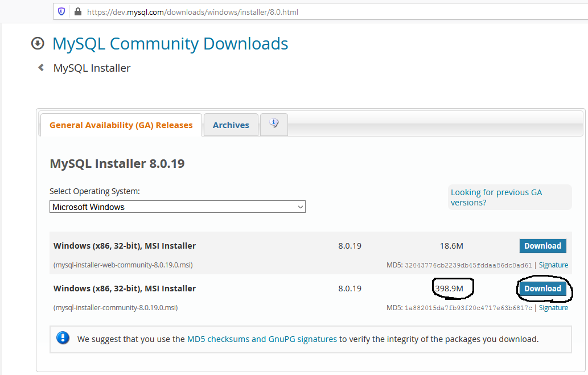Open the info icon tab
Screen dimensions: 588x375
coord(274,124)
